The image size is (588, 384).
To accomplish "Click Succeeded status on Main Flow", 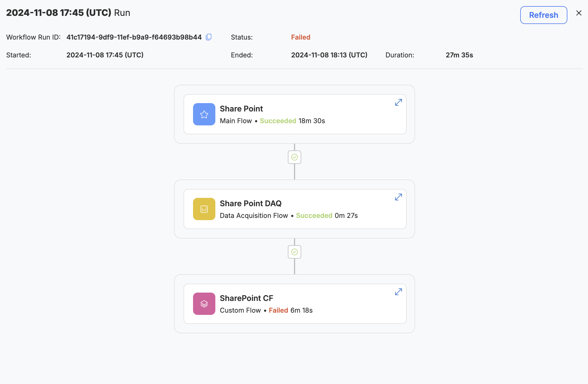I will click(278, 121).
